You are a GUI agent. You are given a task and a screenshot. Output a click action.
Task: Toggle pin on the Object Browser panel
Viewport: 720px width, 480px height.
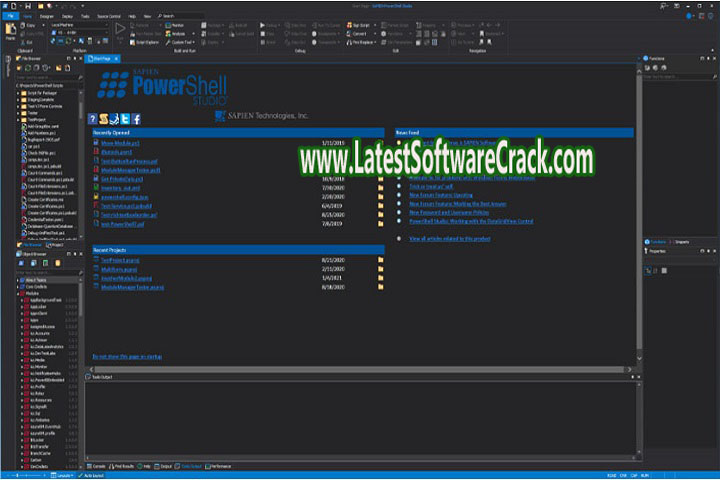(x=75, y=254)
